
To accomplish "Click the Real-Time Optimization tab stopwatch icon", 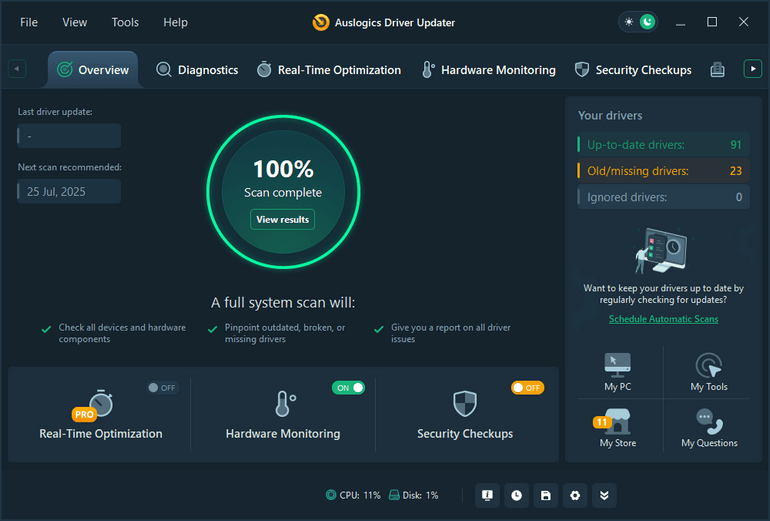I will (x=264, y=69).
